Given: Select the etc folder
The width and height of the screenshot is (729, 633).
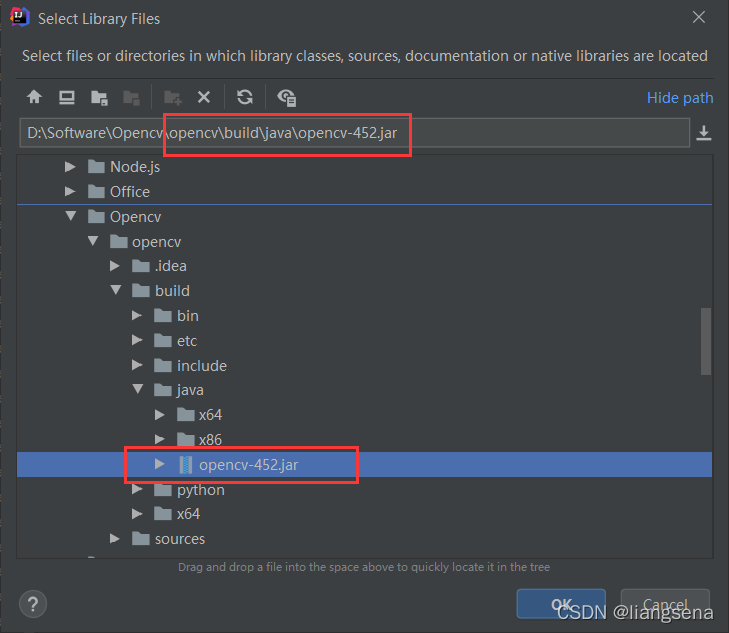Looking at the screenshot, I should [187, 341].
